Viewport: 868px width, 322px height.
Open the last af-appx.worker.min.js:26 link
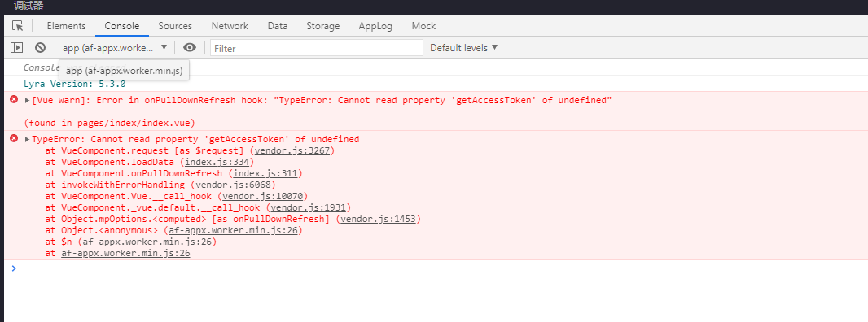tap(125, 254)
